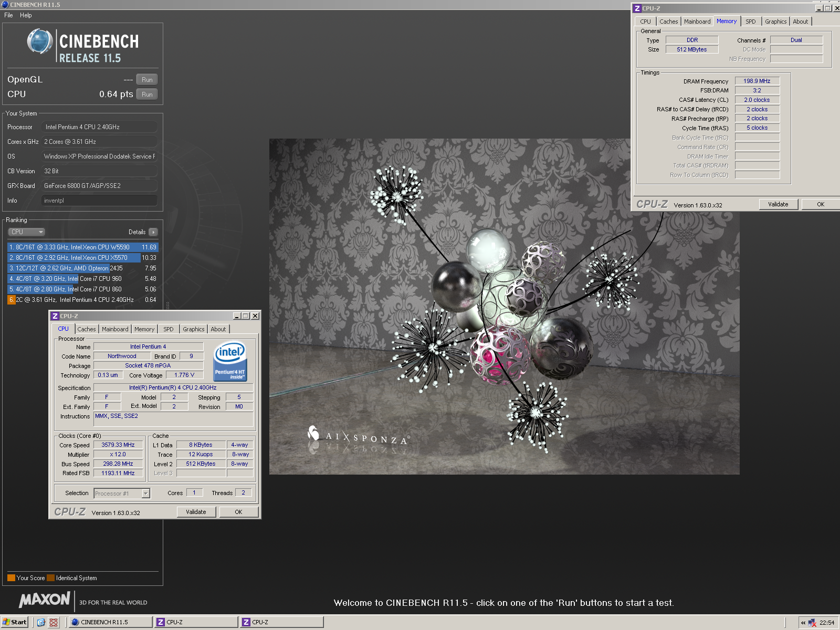Open the Mainboard tab in lower CPU-Z window
This screenshot has height=630, width=840.
tap(115, 329)
